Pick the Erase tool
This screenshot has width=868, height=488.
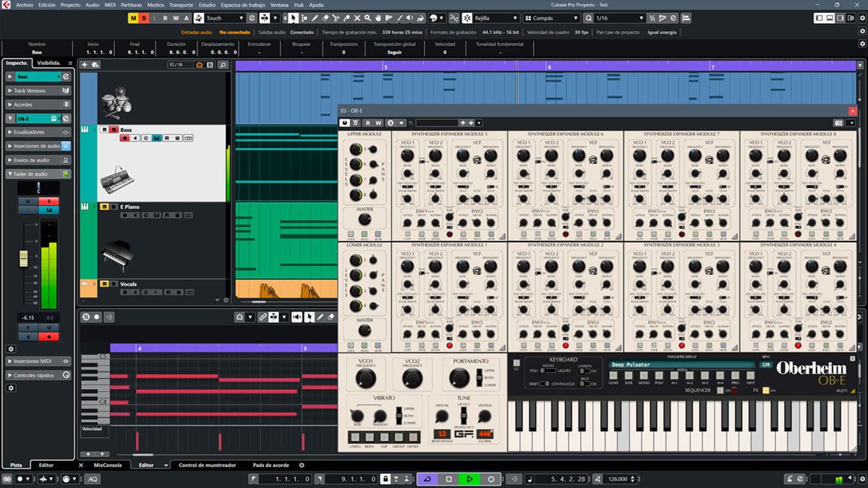coord(325,18)
